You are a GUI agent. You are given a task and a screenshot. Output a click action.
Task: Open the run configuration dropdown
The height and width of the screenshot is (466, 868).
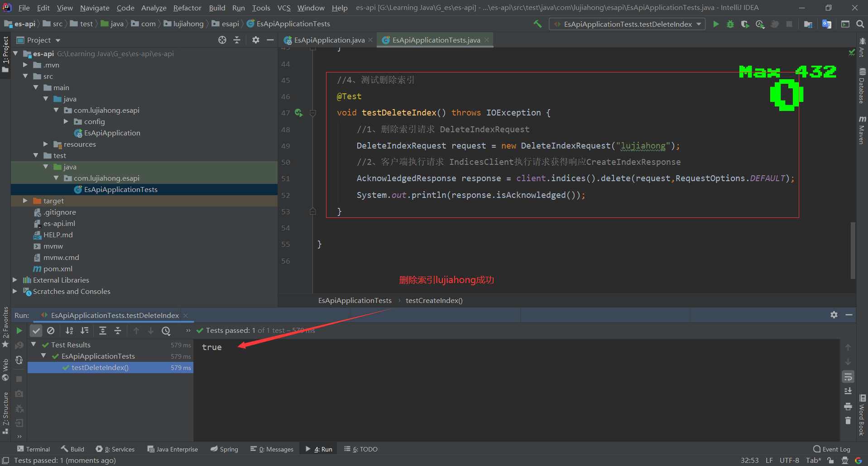627,24
